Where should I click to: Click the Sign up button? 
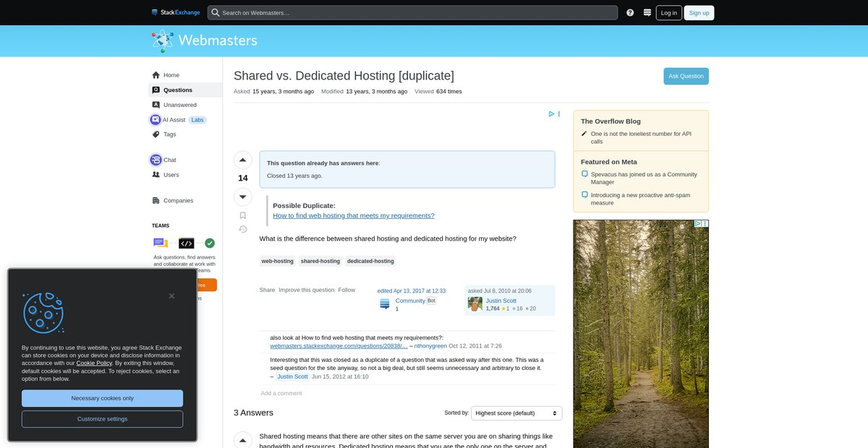point(699,12)
